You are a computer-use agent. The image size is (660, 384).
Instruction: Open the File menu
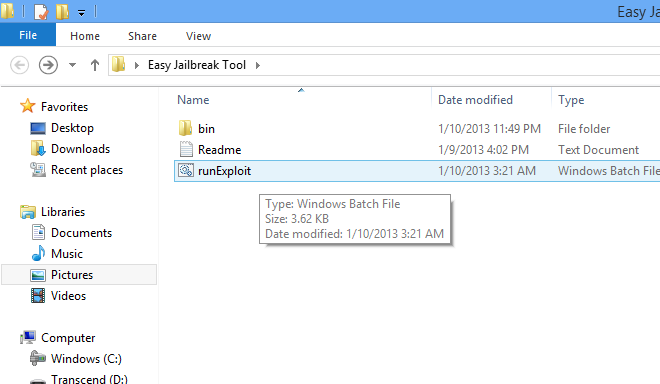click(28, 35)
